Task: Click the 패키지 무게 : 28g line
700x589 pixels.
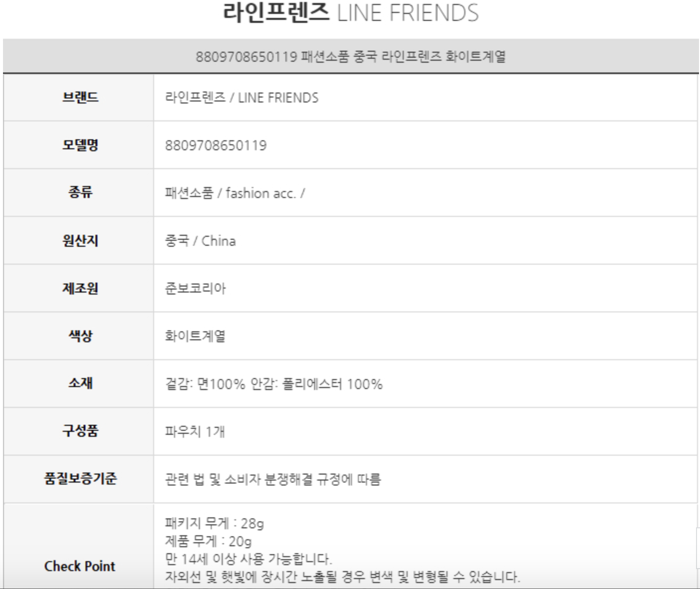Action: coord(214,523)
